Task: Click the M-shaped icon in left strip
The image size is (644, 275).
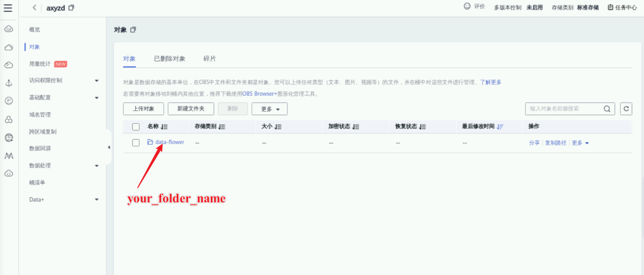Action: pos(8,156)
